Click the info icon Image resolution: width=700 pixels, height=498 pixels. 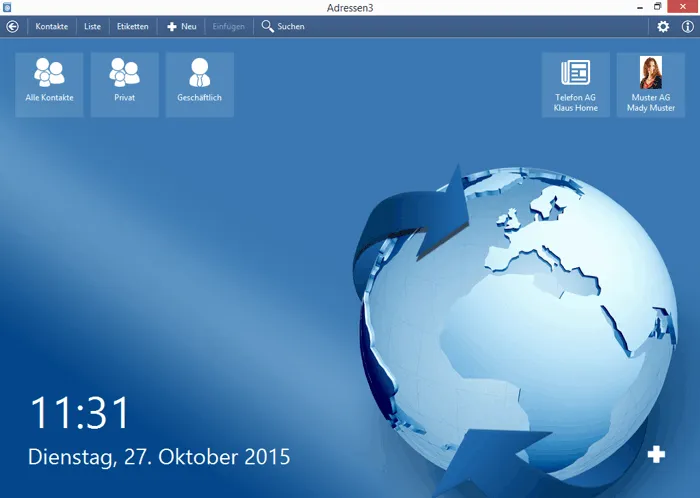[687, 27]
